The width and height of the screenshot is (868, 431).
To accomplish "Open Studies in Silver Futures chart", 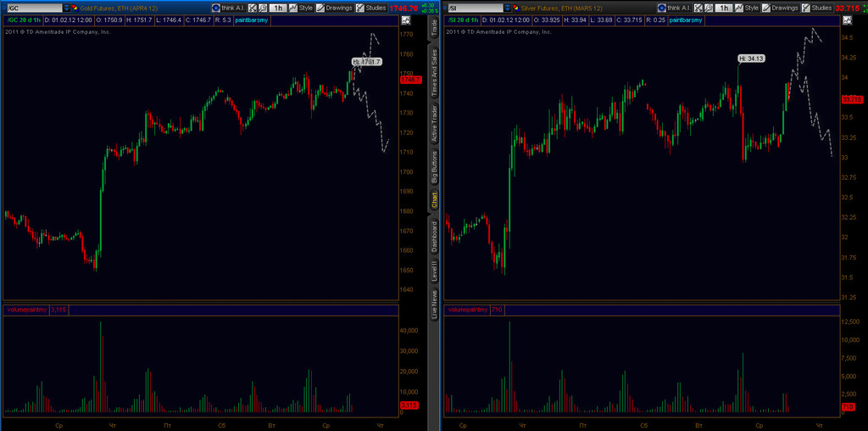I will (817, 8).
